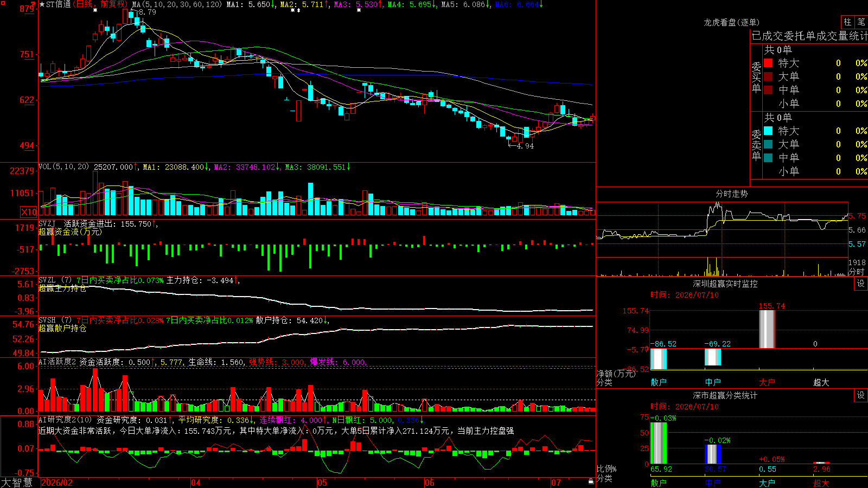Click the 分时走势 panel title
Screen dimensions: 868x488
(x=731, y=194)
